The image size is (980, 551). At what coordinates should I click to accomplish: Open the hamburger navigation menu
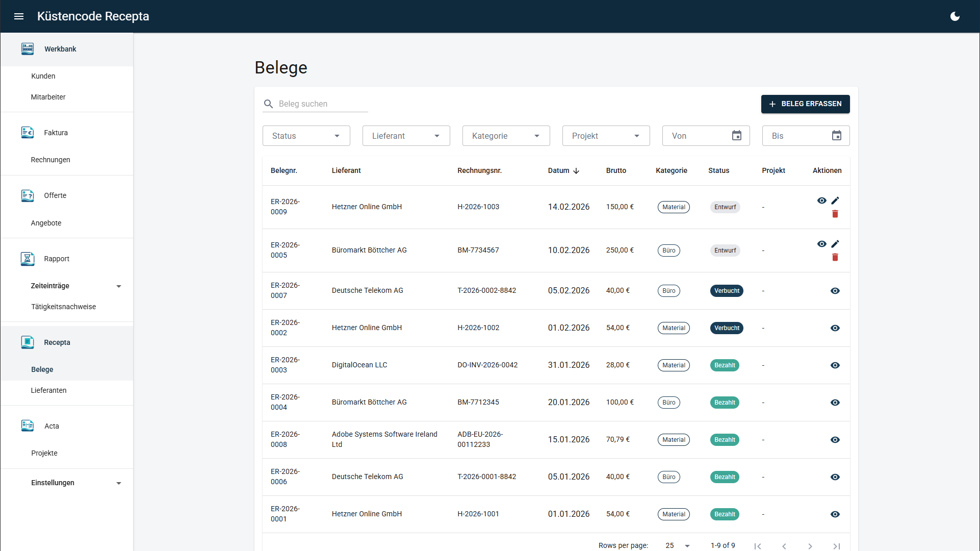click(18, 16)
